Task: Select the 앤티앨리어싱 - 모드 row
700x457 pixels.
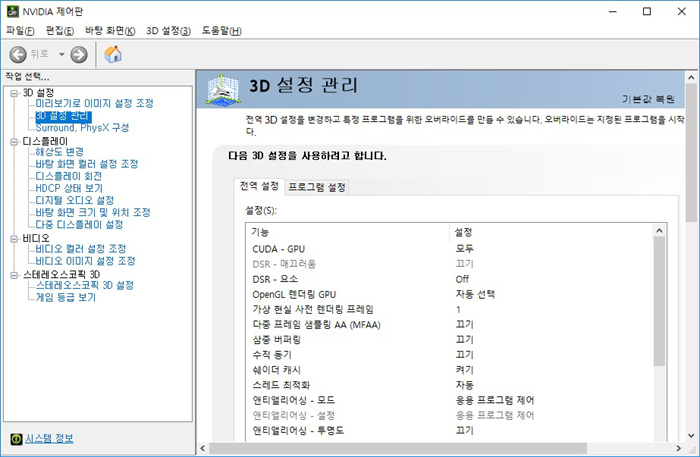Action: (x=450, y=400)
